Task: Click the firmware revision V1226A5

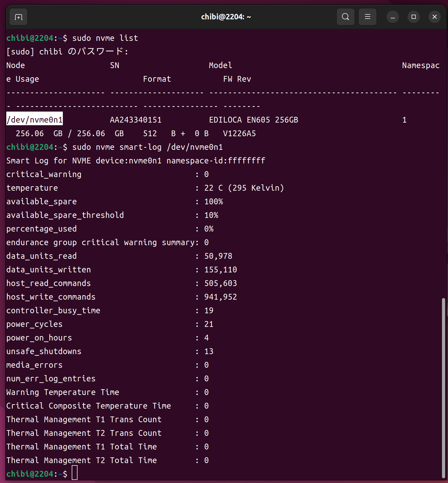Action: (239, 134)
